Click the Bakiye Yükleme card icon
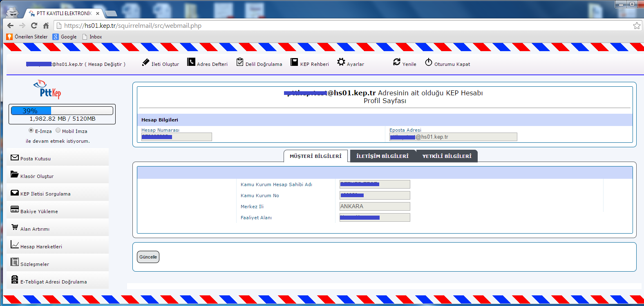This screenshot has width=644, height=306. [15, 209]
